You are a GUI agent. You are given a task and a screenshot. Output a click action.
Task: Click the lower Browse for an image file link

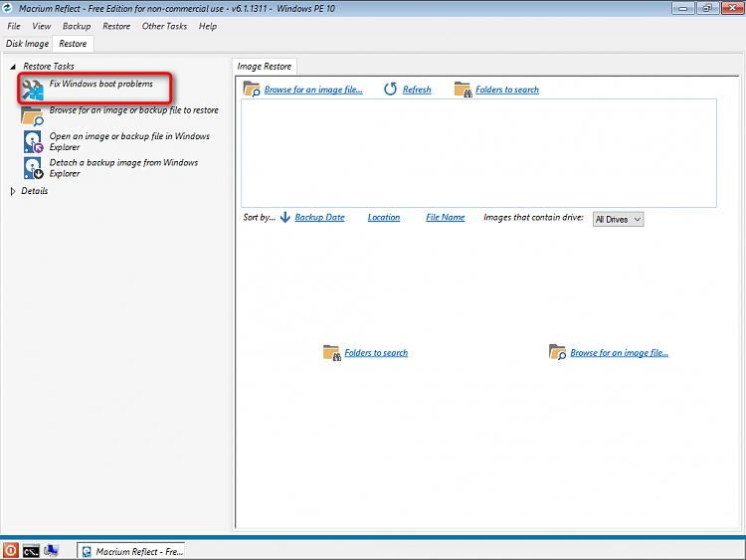tap(620, 353)
